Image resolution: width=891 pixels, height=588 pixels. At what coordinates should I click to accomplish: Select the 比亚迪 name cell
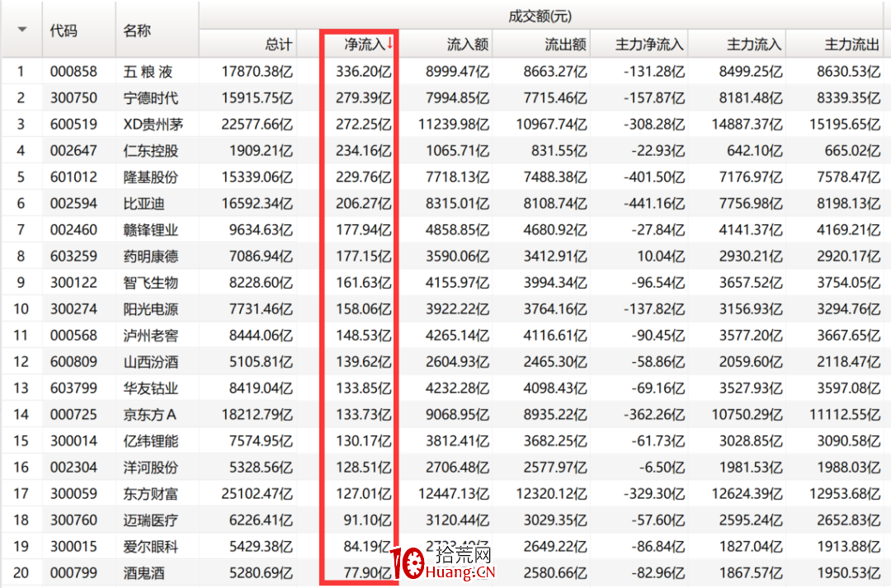[144, 204]
